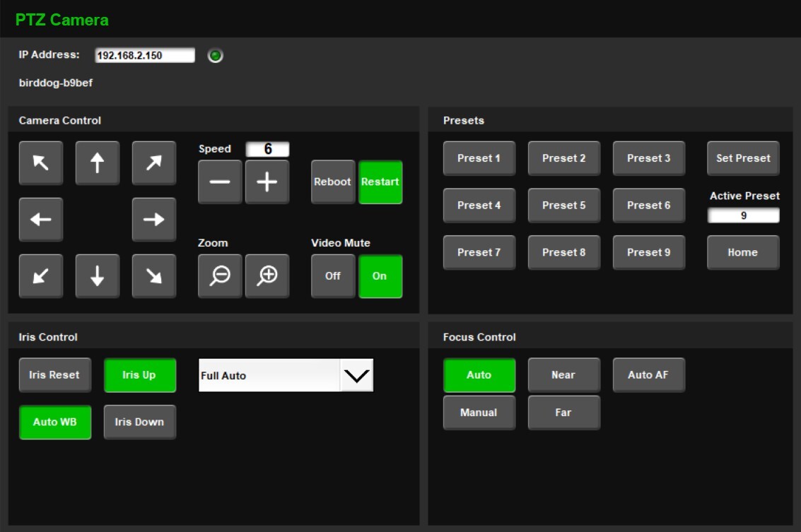Screen dimensions: 801x532
Task: Tilt camera down with down arrow
Action: 98,276
